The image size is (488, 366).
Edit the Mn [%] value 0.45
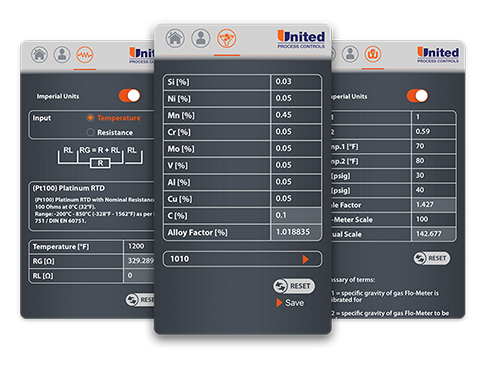[x=296, y=115]
